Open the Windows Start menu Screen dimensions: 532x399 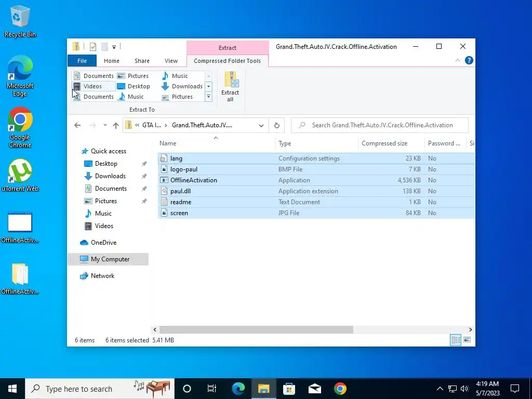point(12,389)
